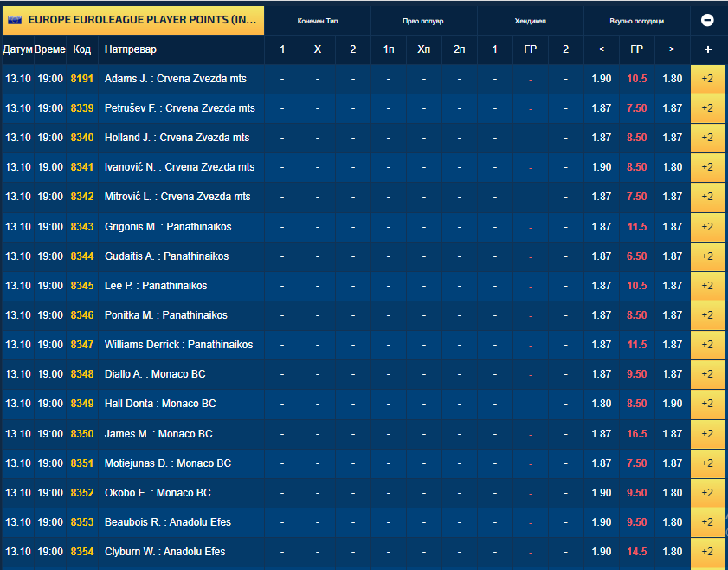The image size is (728, 570).
Task: Pick over 1.80 odds for Okobo E.
Action: pos(673,493)
